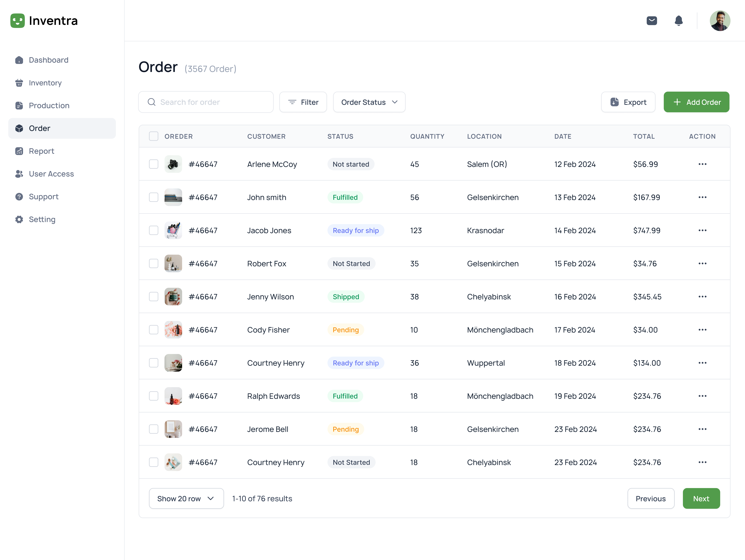The image size is (745, 560).
Task: Open notifications via the bell icon
Action: (679, 21)
